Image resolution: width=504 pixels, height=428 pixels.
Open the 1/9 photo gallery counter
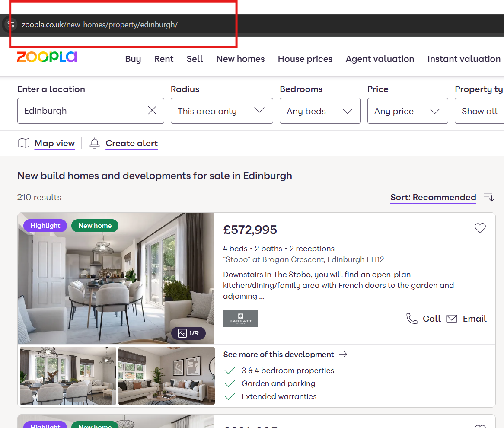click(x=188, y=333)
